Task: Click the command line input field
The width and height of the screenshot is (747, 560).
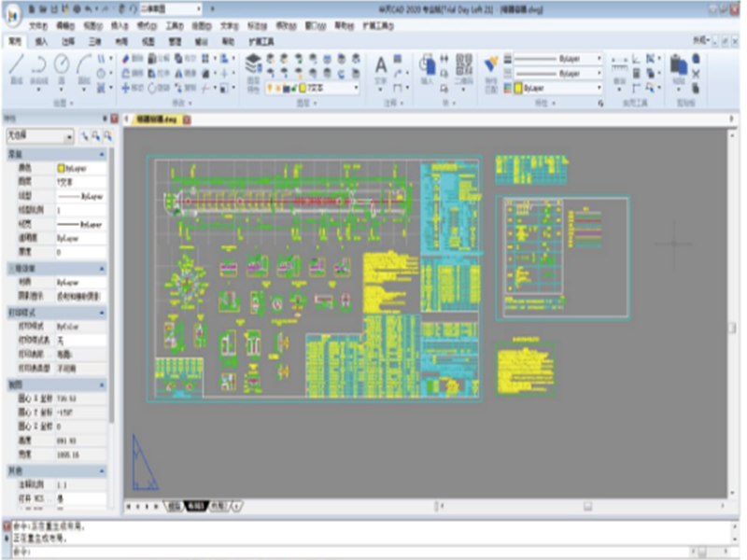Action: 373,552
